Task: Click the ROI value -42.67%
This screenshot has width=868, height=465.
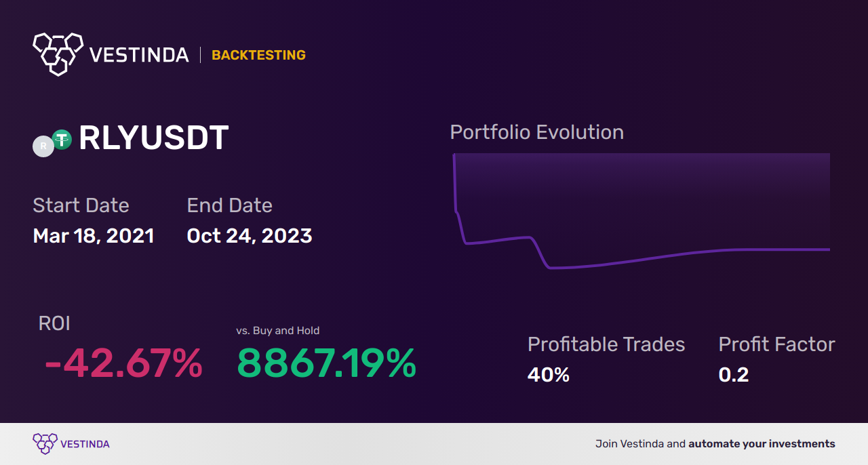Action: [x=123, y=364]
